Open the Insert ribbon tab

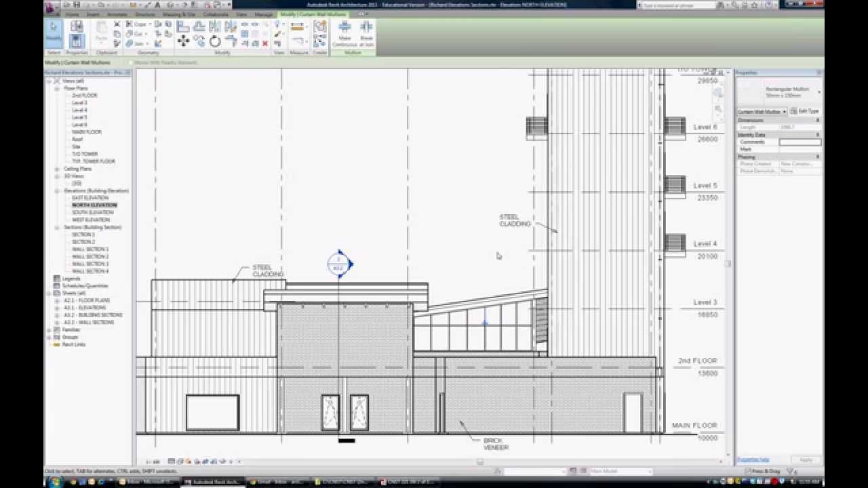[x=92, y=14]
